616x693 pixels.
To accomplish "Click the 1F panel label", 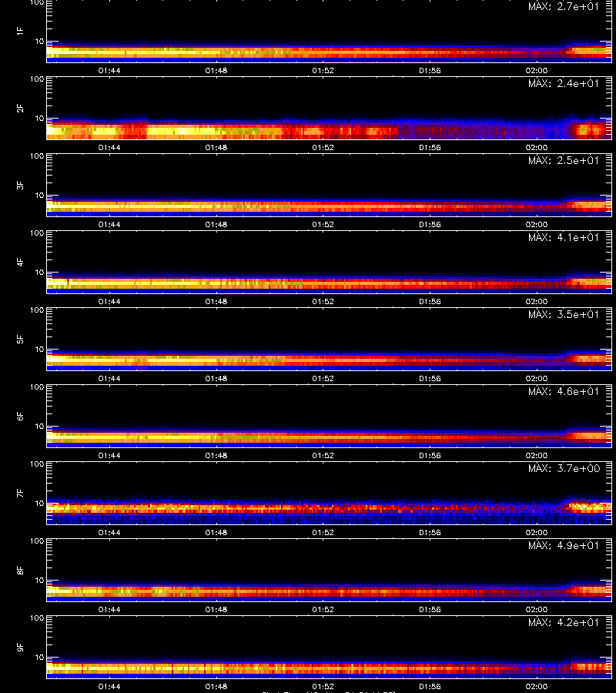I will click(x=20, y=32).
